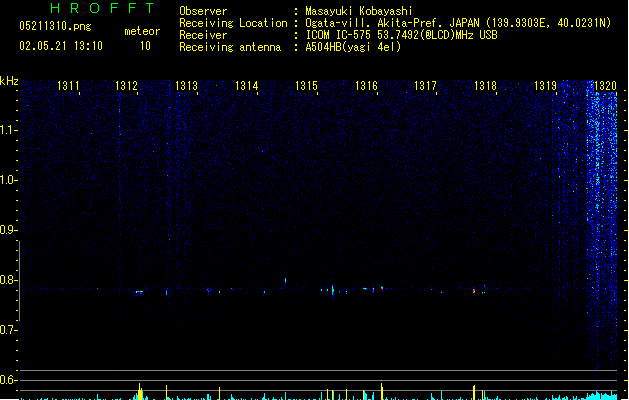The image size is (629, 400).
Task: Click the time marker 1317
Action: (x=425, y=86)
